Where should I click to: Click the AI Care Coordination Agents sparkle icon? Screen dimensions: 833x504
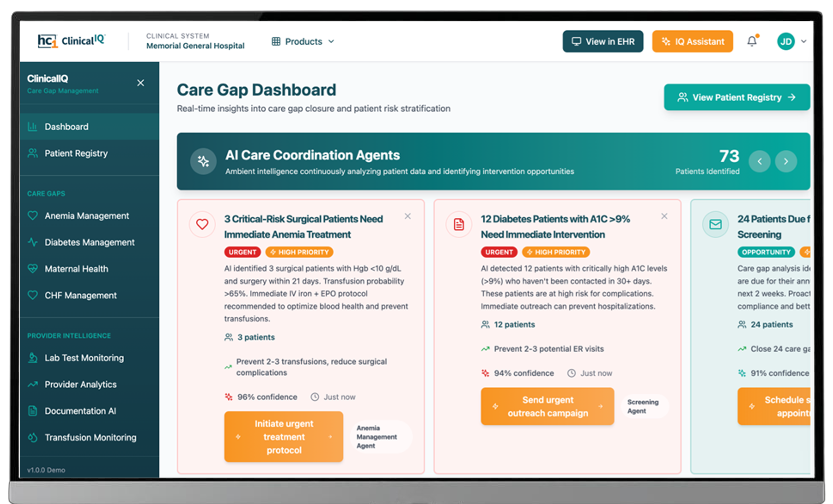[203, 161]
